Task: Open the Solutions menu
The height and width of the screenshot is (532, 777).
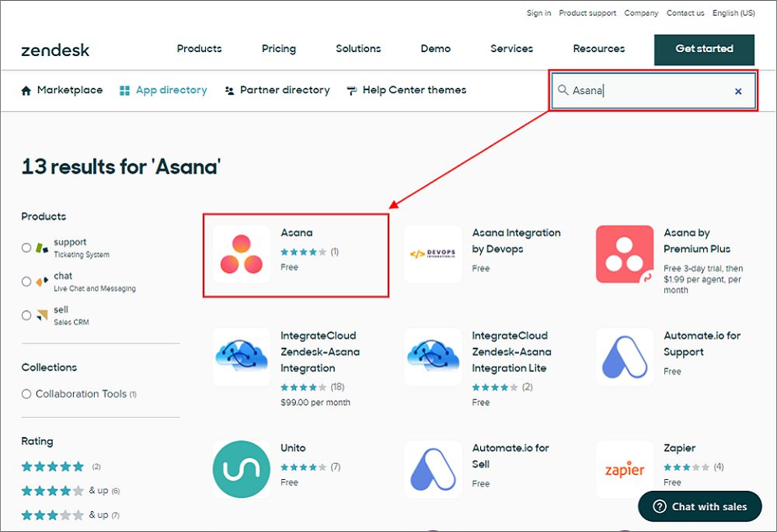Action: click(x=358, y=49)
